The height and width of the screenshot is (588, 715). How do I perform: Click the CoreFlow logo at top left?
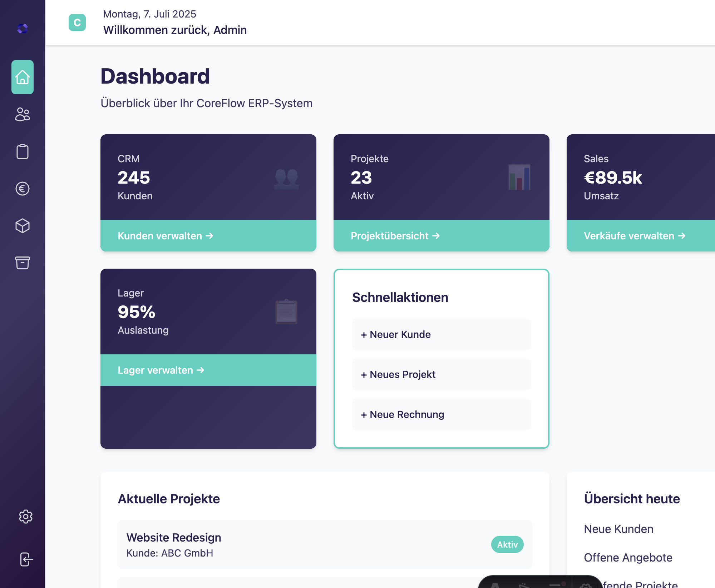coord(23,29)
